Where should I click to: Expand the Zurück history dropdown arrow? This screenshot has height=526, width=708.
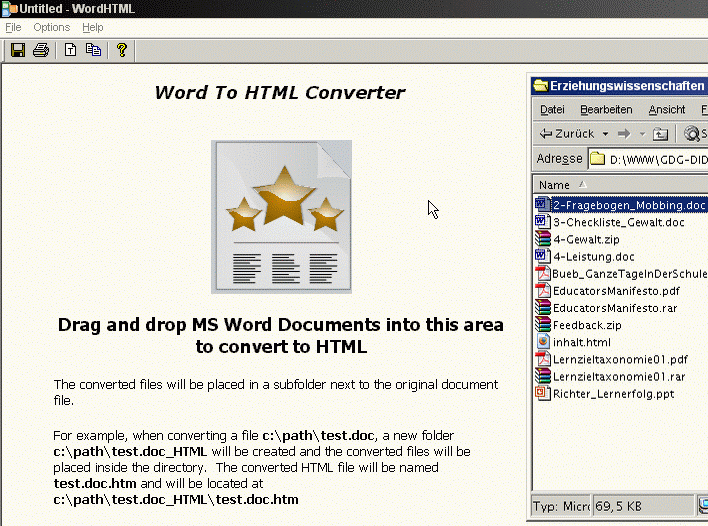[604, 134]
